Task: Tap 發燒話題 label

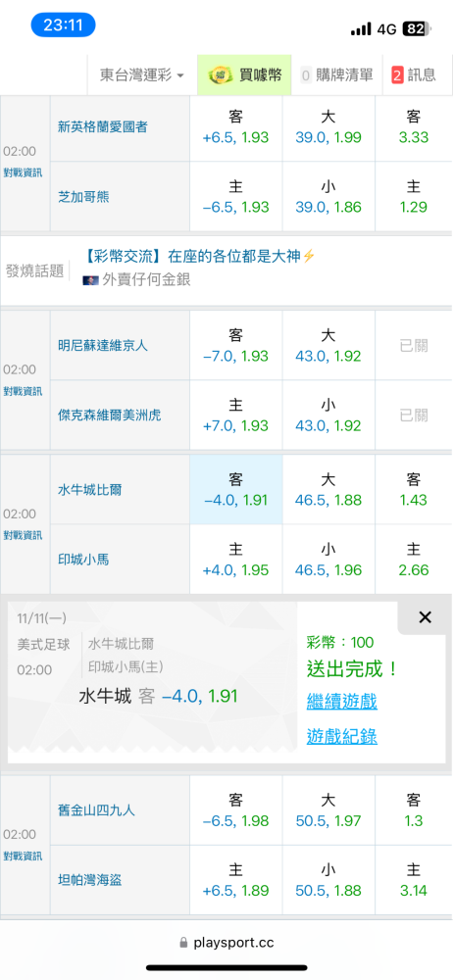Action: (x=34, y=270)
